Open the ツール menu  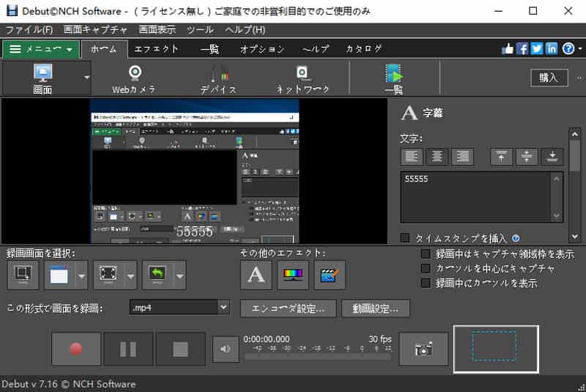[x=200, y=29]
